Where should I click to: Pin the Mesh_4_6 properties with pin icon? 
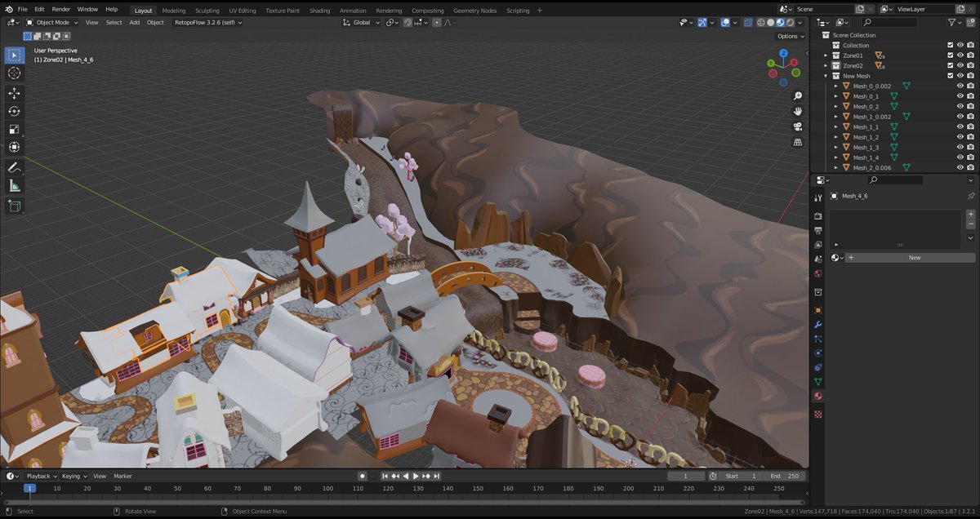[970, 196]
